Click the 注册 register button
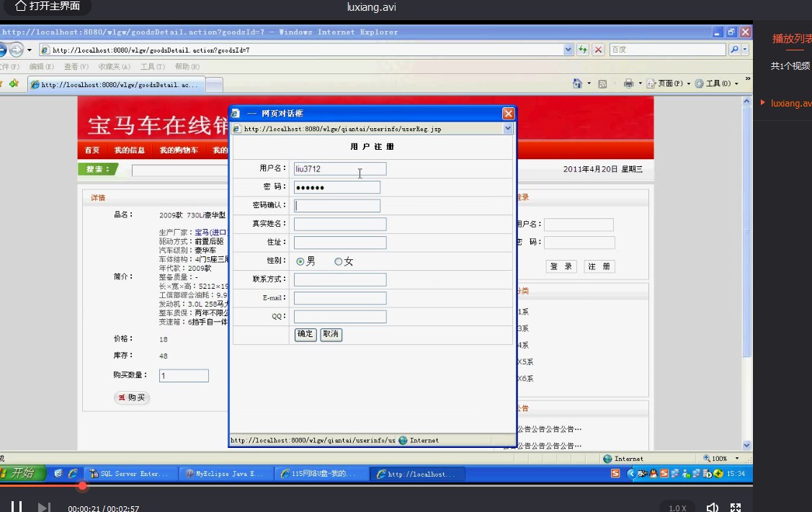Screen dimensions: 812x512 599,266
